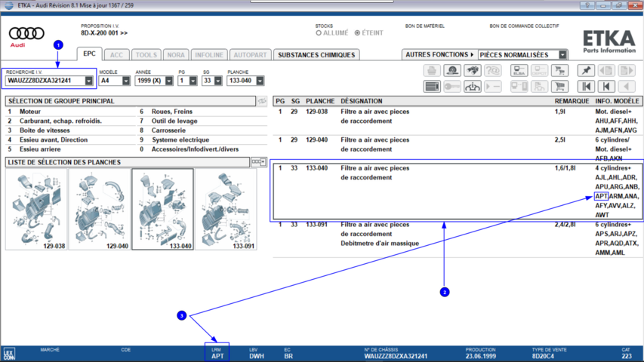Open the parts list icon
The height and width of the screenshot is (362, 644).
[432, 87]
